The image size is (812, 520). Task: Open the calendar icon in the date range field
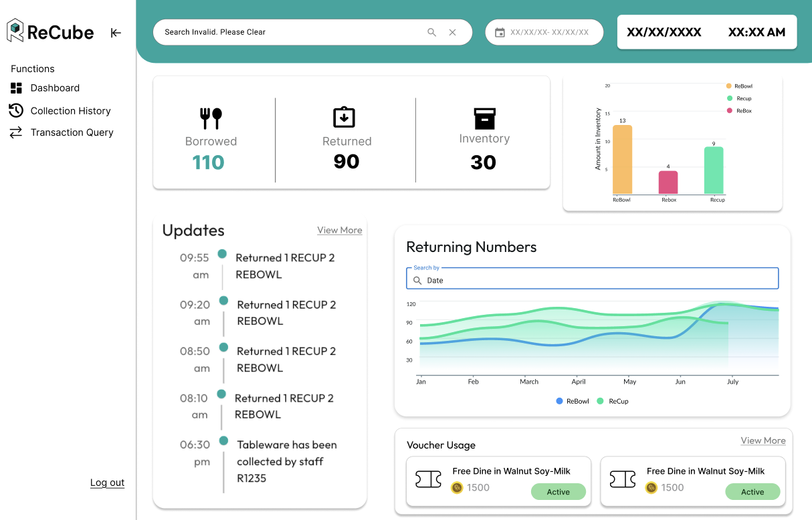click(x=500, y=32)
